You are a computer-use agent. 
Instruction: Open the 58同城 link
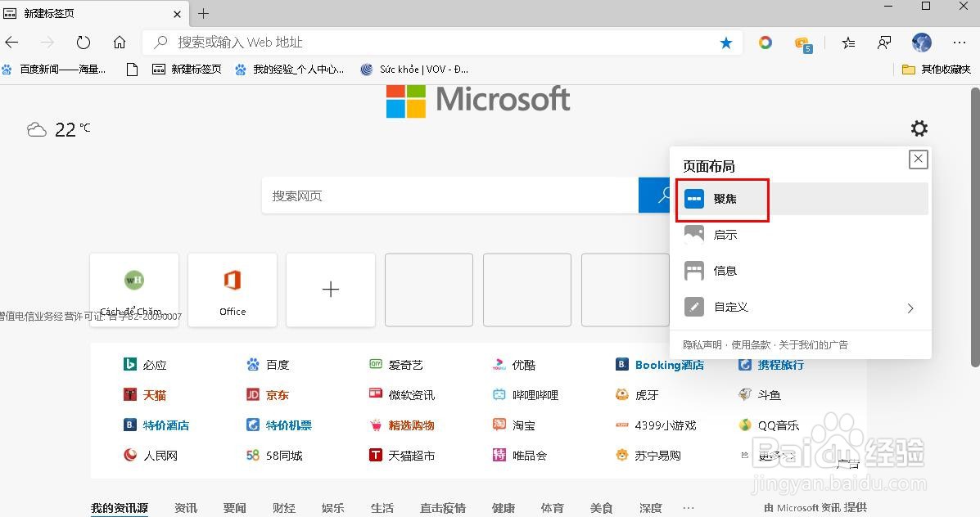click(x=274, y=455)
